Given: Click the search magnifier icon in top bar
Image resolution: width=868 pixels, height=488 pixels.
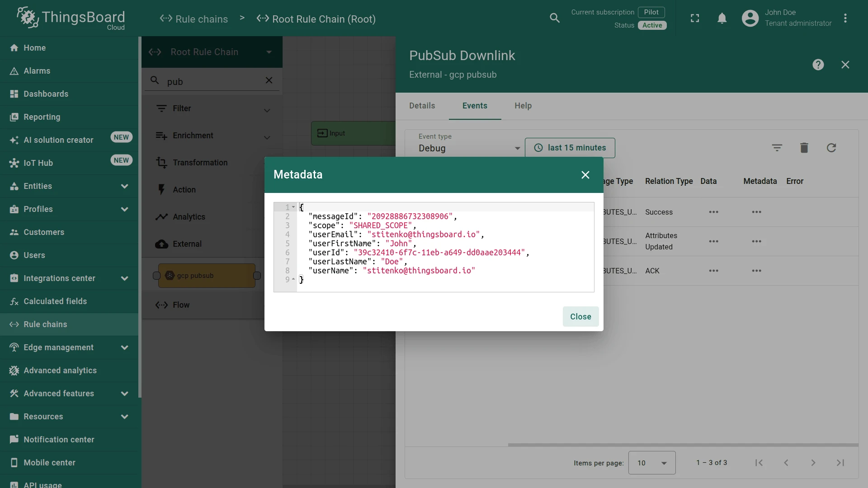Looking at the screenshot, I should click(x=555, y=18).
